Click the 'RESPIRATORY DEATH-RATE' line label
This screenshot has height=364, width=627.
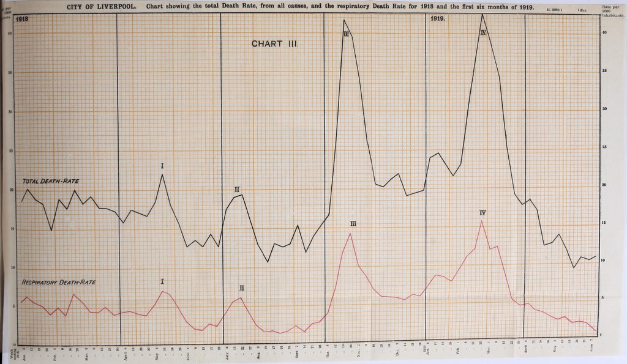tap(58, 282)
